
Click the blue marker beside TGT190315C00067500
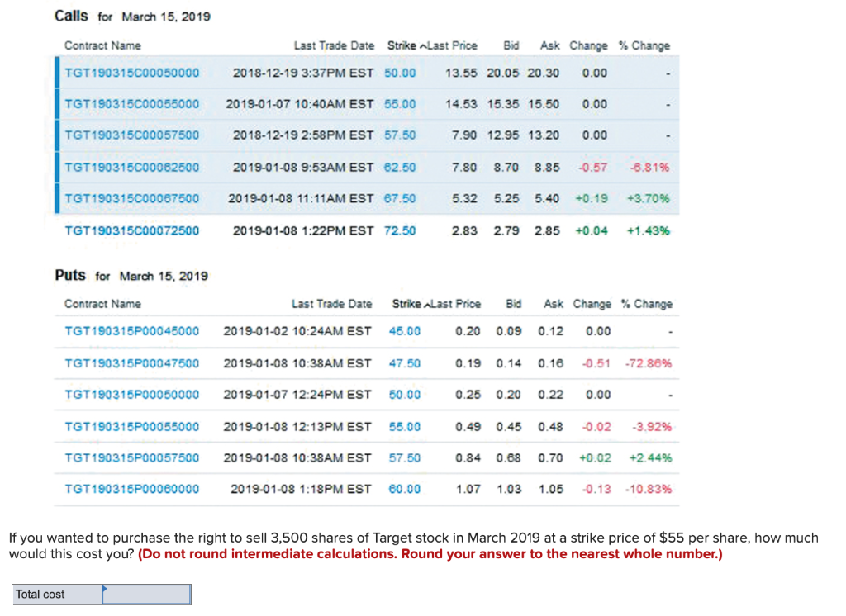tap(58, 198)
